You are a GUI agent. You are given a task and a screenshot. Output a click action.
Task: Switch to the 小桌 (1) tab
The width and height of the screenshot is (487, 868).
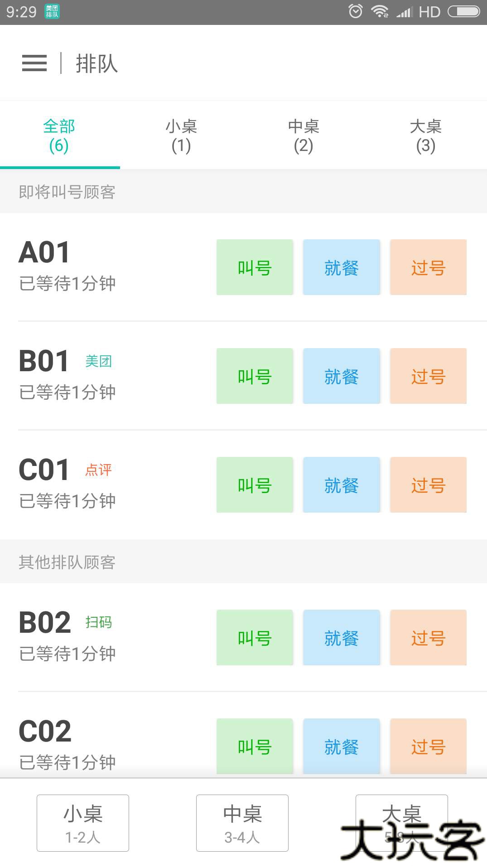pos(181,136)
